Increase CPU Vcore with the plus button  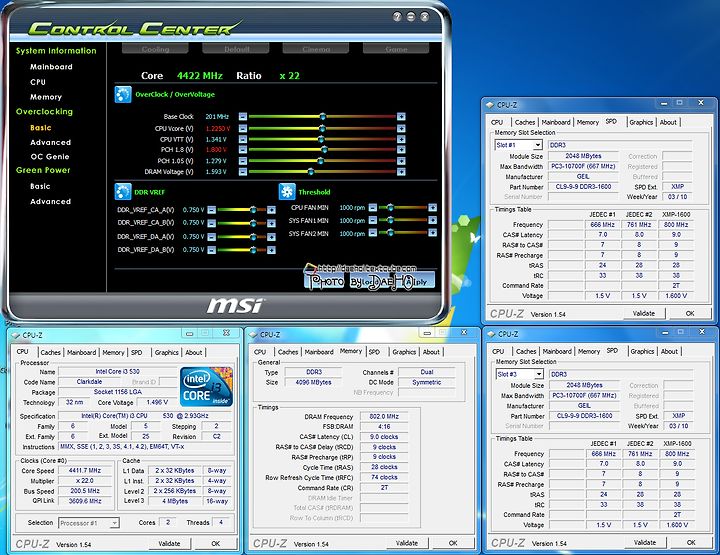pos(401,129)
